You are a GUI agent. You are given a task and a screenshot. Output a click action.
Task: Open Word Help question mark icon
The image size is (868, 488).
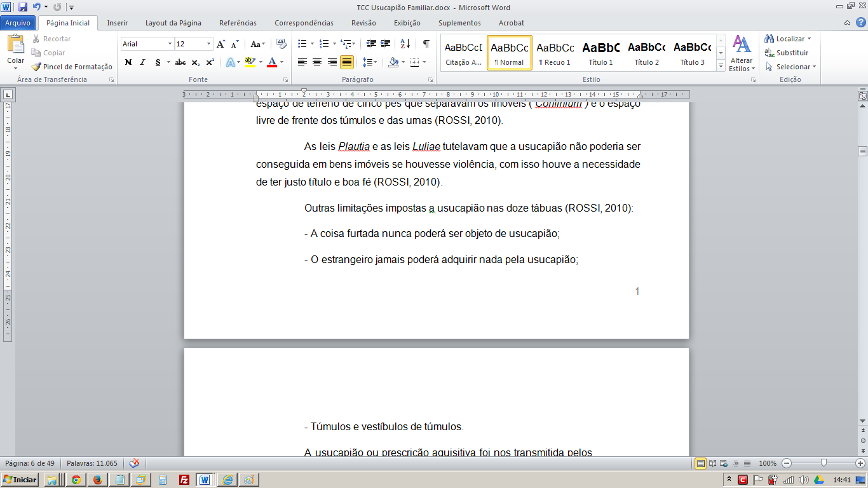coord(860,23)
